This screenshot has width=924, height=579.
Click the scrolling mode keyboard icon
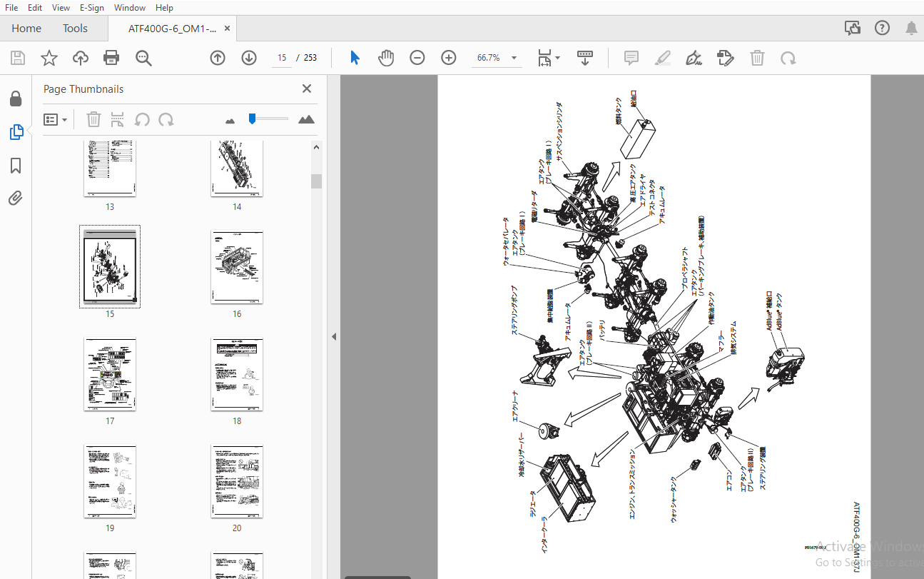pos(585,58)
